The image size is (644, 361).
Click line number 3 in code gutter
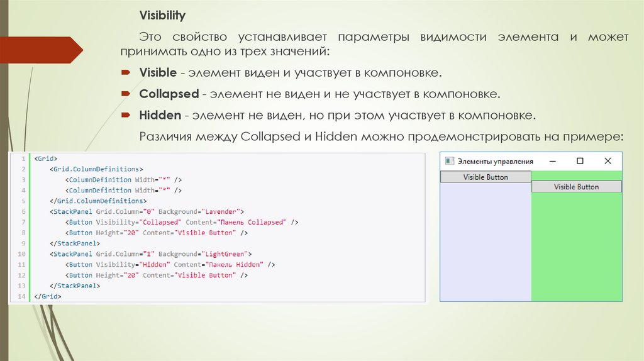[x=23, y=180]
